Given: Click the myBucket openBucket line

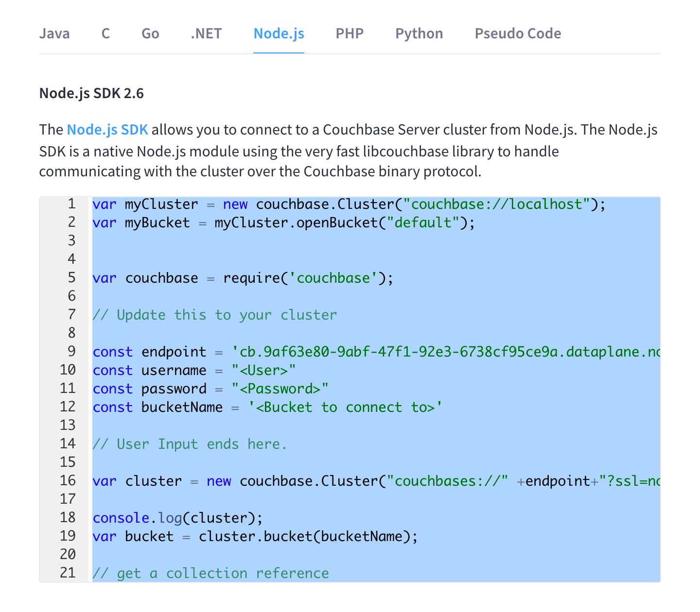Looking at the screenshot, I should pos(283,222).
